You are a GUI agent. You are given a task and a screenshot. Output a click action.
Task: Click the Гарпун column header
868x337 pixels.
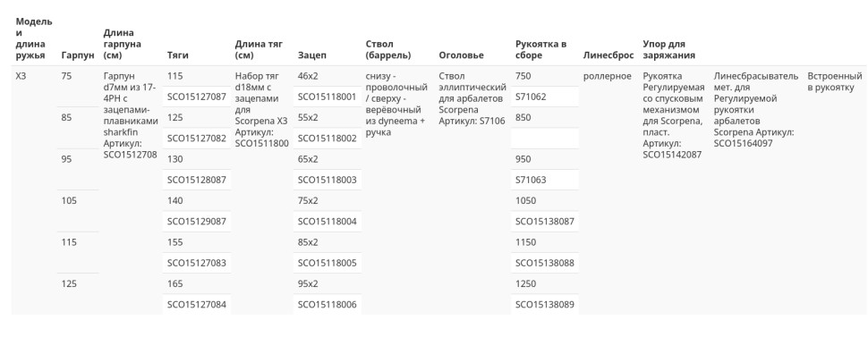coord(78,55)
